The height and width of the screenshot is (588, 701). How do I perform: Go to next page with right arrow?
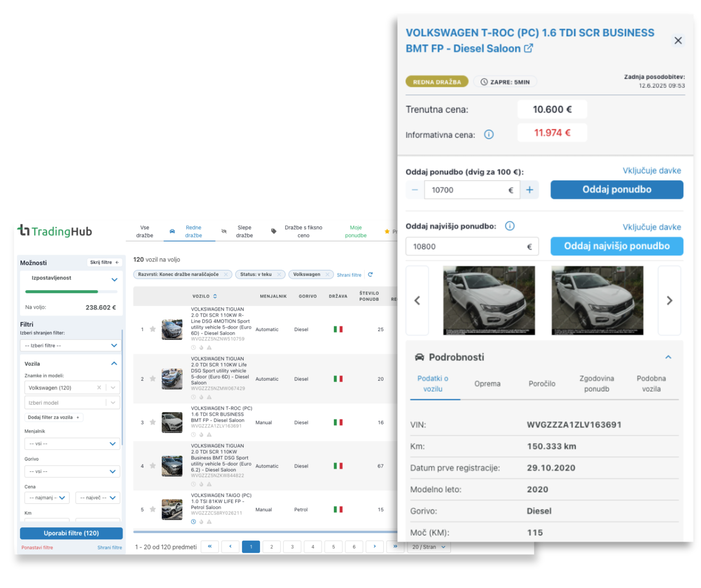pos(375,547)
